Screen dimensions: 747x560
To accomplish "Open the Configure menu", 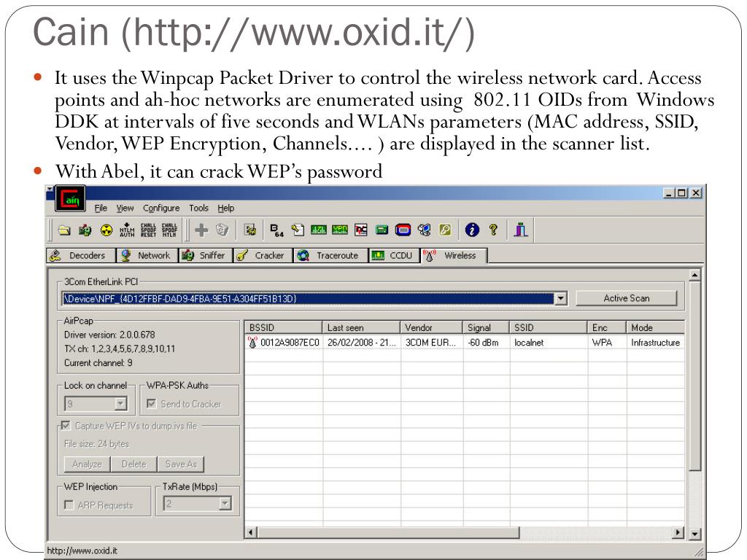I will point(161,208).
